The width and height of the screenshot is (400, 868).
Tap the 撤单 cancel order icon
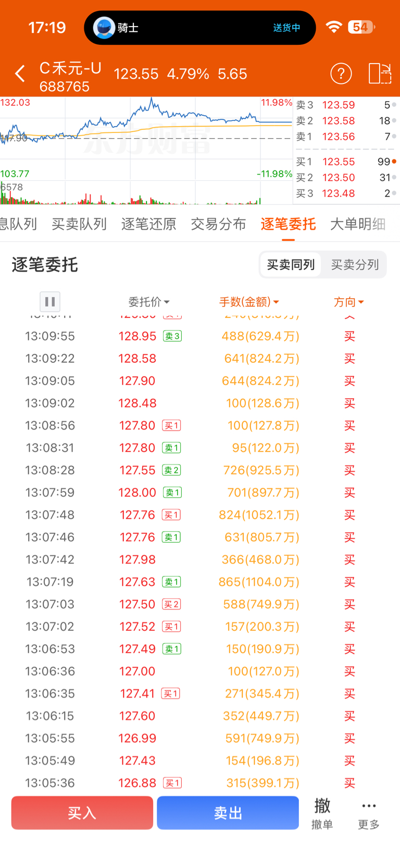(322, 812)
